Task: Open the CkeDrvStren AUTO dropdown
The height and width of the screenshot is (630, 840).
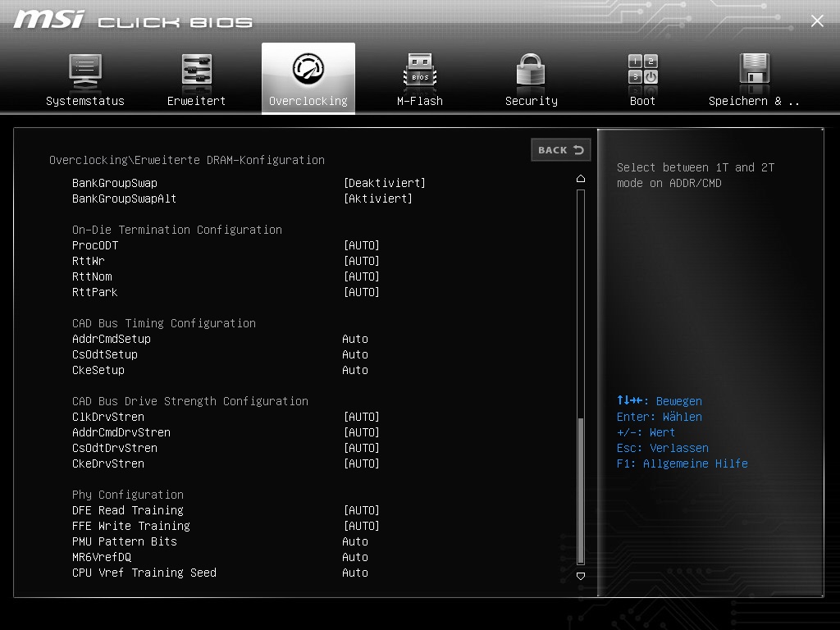Action: (x=362, y=463)
